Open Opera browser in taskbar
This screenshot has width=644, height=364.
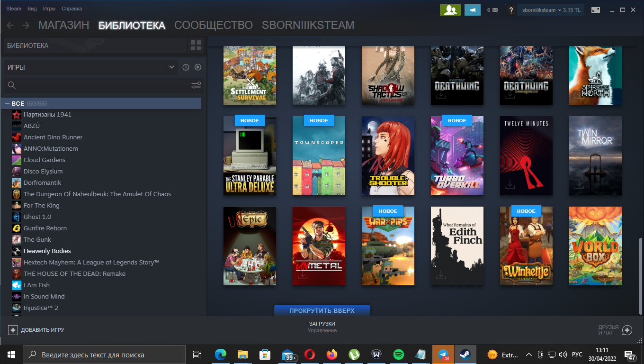pyautogui.click(x=310, y=355)
